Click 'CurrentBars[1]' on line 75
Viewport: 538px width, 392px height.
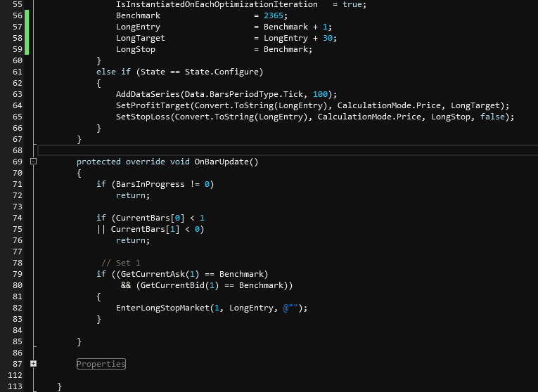pyautogui.click(x=145, y=229)
